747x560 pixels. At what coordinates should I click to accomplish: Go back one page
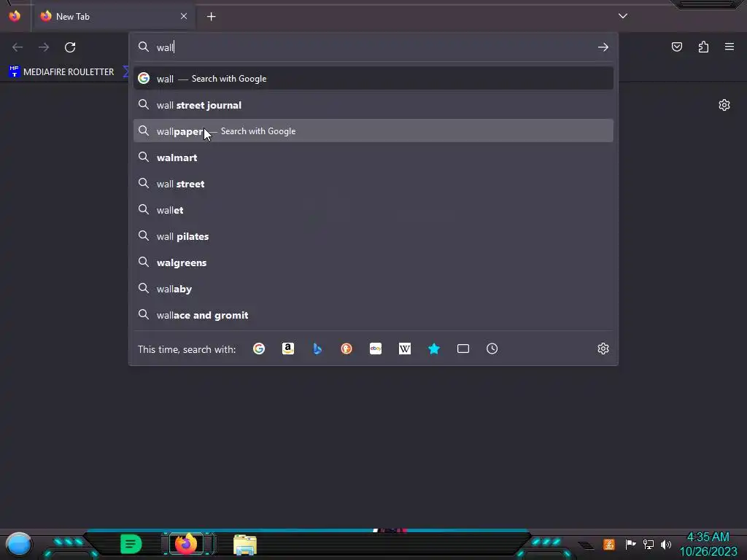18,47
